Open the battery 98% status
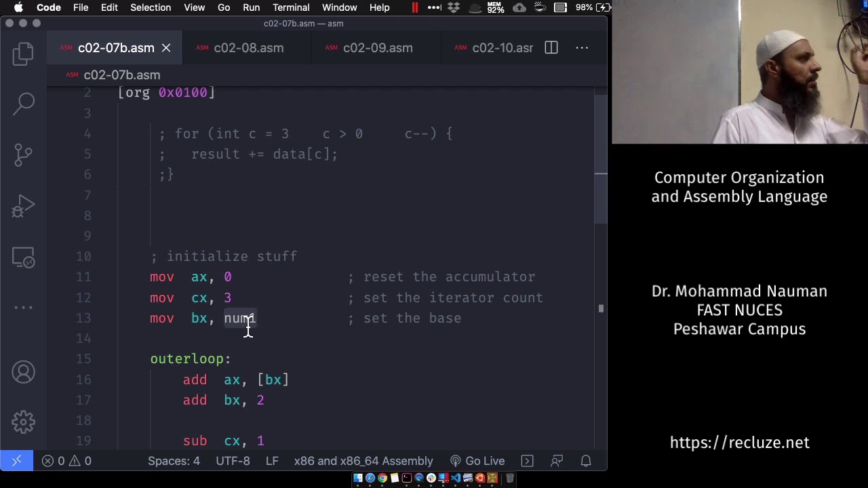This screenshot has height=488, width=868. click(593, 7)
